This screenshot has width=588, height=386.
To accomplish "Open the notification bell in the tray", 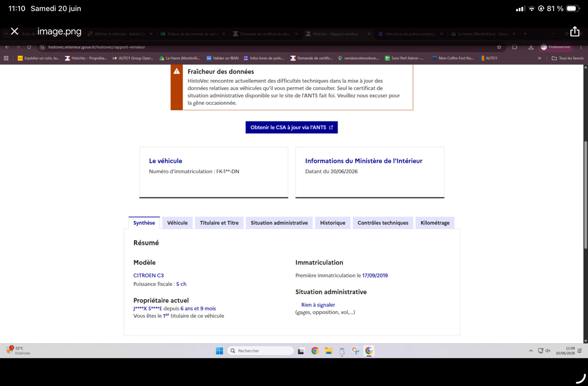I will [x=580, y=351].
